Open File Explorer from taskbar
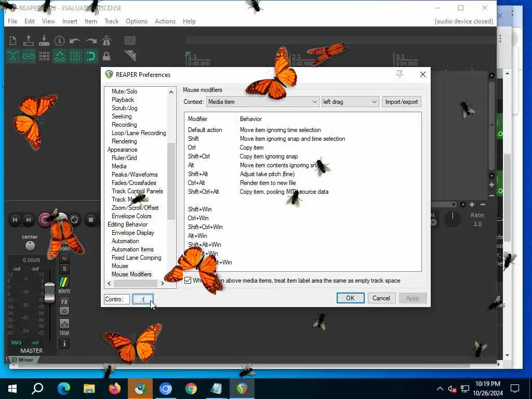 [89, 389]
